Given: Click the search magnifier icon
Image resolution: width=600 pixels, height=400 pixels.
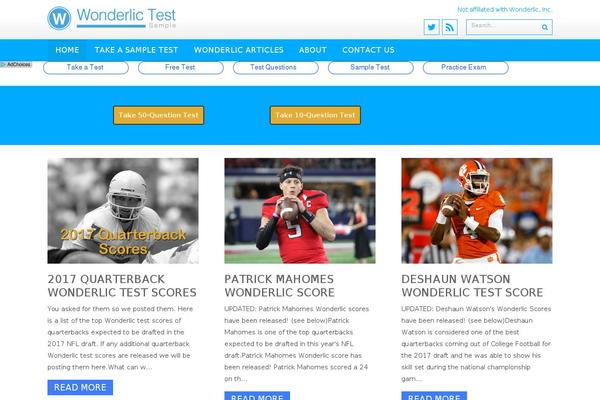Looking at the screenshot, I should pos(545,27).
